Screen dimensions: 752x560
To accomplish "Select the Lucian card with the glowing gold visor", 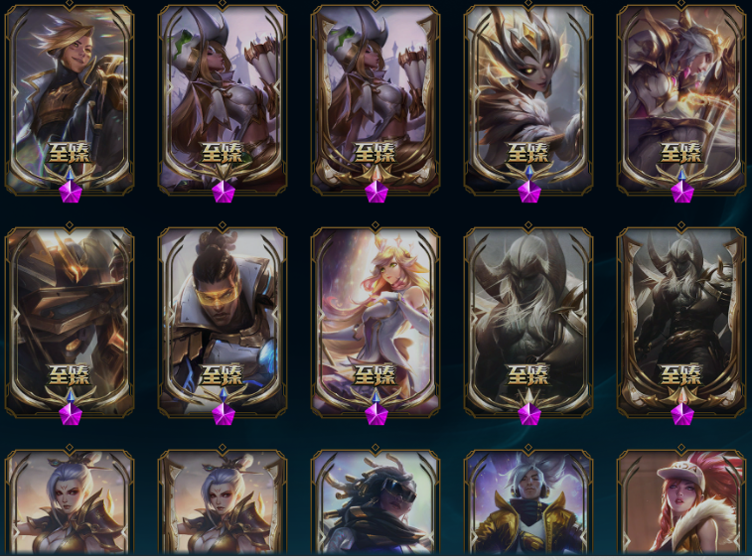I will (223, 321).
